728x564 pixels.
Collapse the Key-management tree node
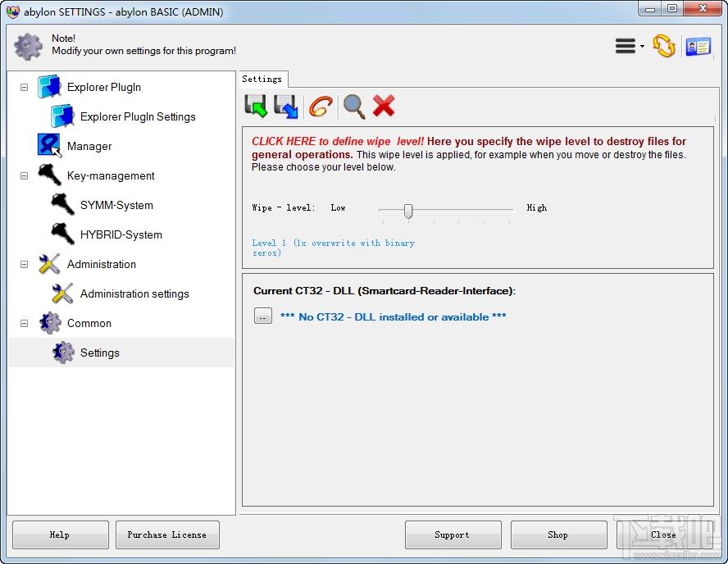tap(24, 176)
